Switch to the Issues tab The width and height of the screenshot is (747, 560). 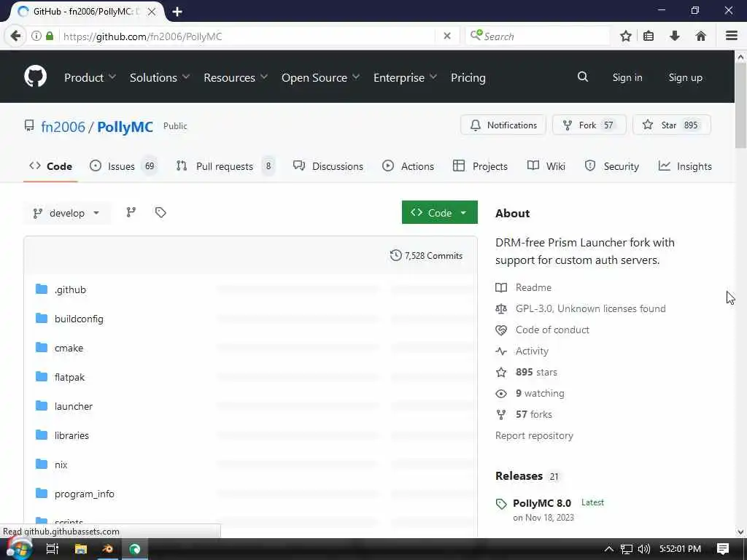point(123,166)
